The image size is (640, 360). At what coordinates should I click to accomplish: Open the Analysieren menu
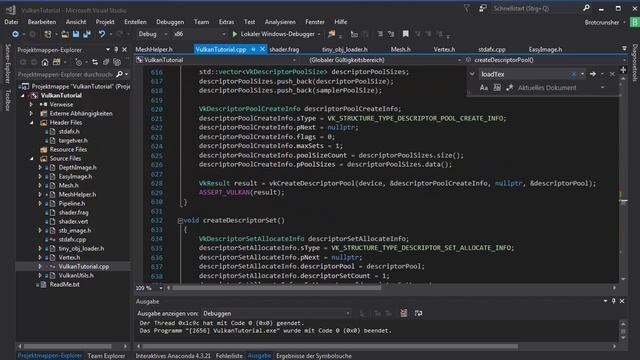[x=280, y=22]
